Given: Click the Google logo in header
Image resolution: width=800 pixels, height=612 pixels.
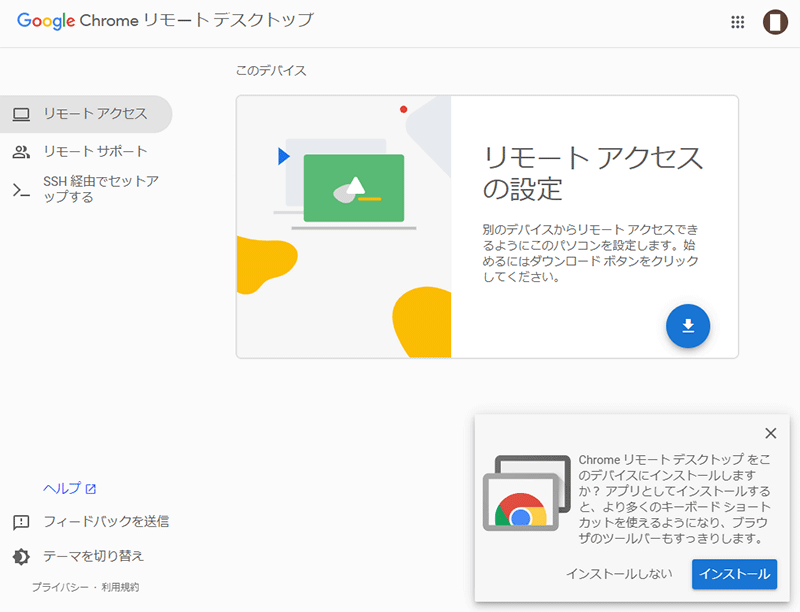Looking at the screenshot, I should coord(46,20).
